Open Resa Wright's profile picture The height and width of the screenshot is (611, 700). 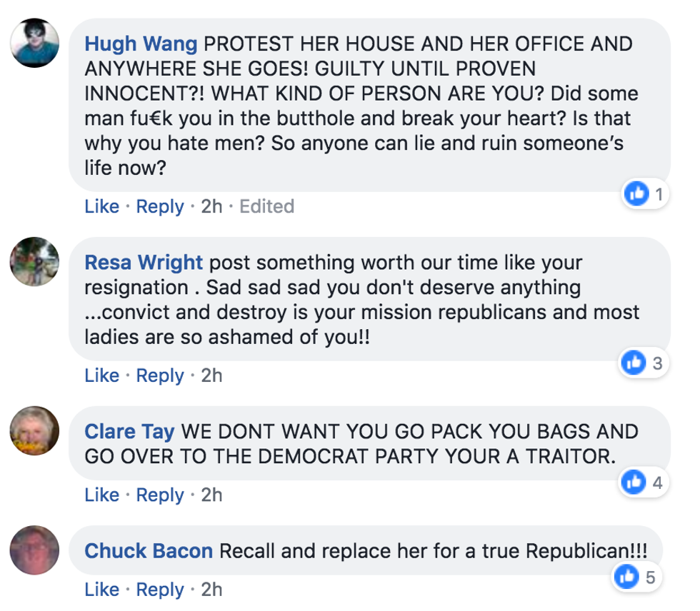coord(34,262)
